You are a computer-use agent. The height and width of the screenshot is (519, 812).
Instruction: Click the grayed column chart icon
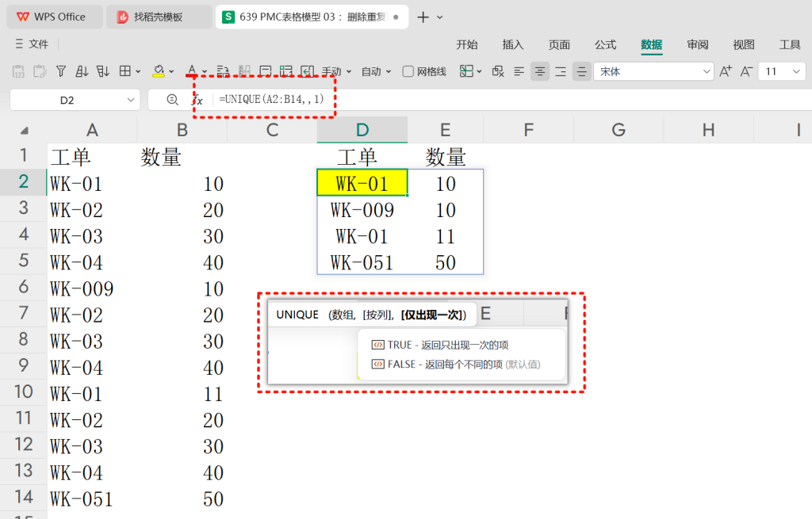244,71
